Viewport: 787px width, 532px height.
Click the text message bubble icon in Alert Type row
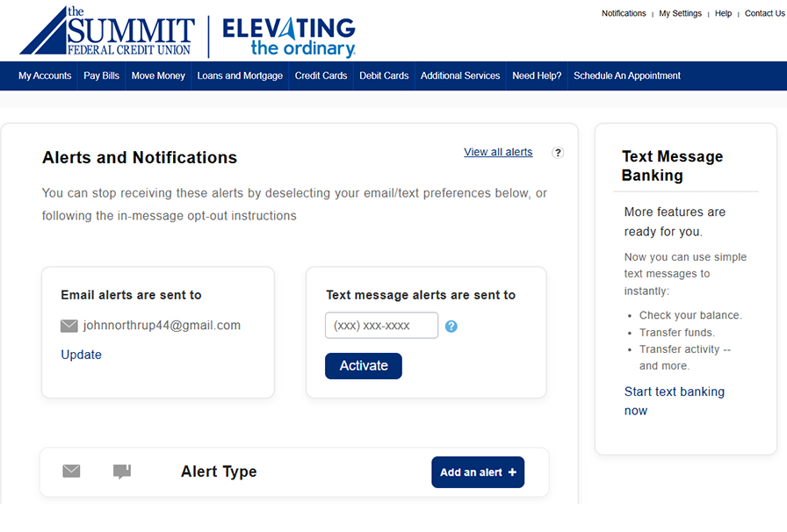click(x=122, y=471)
